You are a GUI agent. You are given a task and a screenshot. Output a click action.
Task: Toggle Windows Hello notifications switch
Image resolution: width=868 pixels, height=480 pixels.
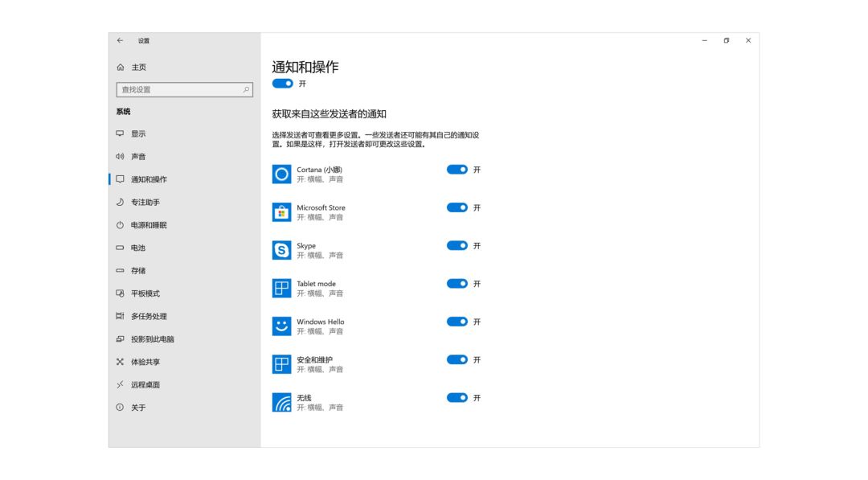(457, 322)
